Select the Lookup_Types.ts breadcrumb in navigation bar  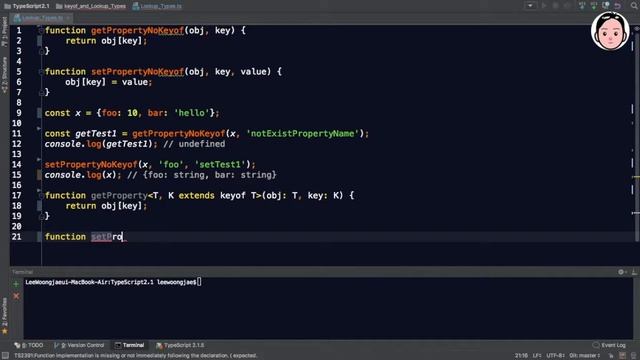pyautogui.click(x=157, y=6)
